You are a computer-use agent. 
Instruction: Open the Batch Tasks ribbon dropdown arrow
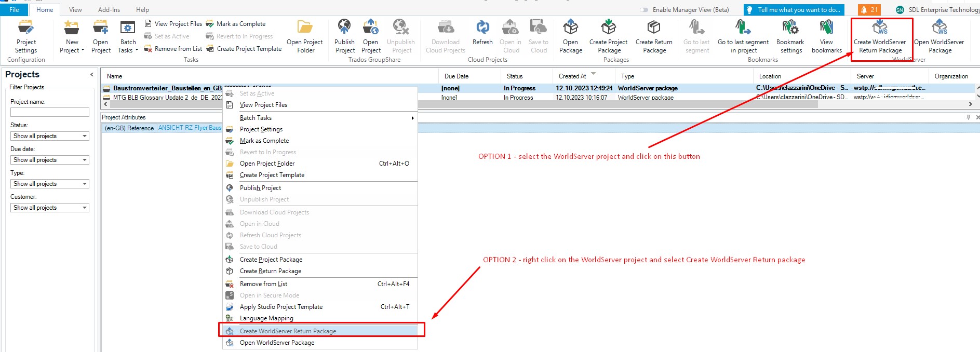(137, 50)
